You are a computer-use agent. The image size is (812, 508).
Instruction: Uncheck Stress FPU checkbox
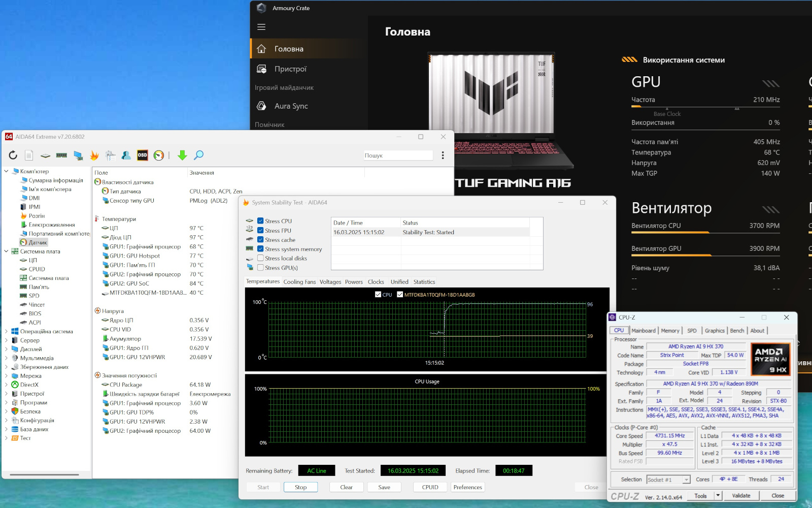[260, 231]
